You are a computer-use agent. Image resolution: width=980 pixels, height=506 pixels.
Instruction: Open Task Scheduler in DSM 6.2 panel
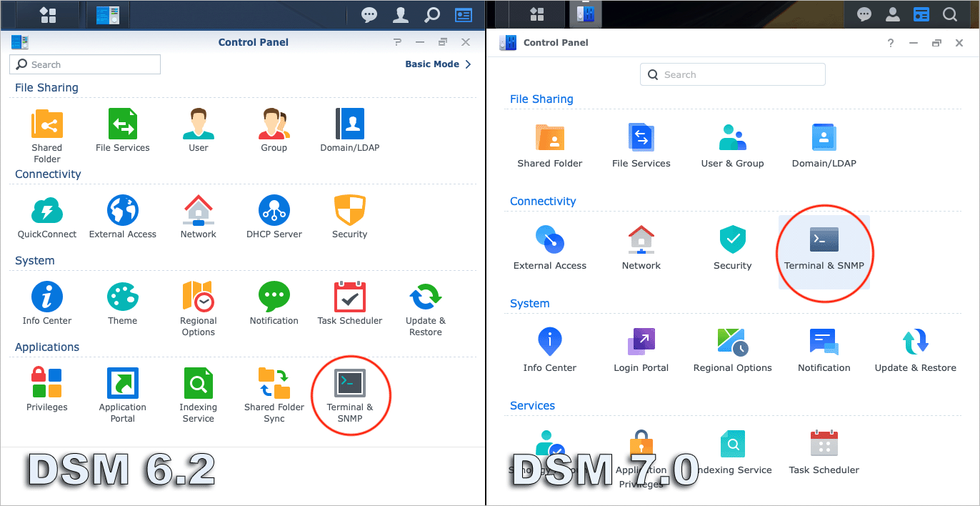tap(350, 303)
